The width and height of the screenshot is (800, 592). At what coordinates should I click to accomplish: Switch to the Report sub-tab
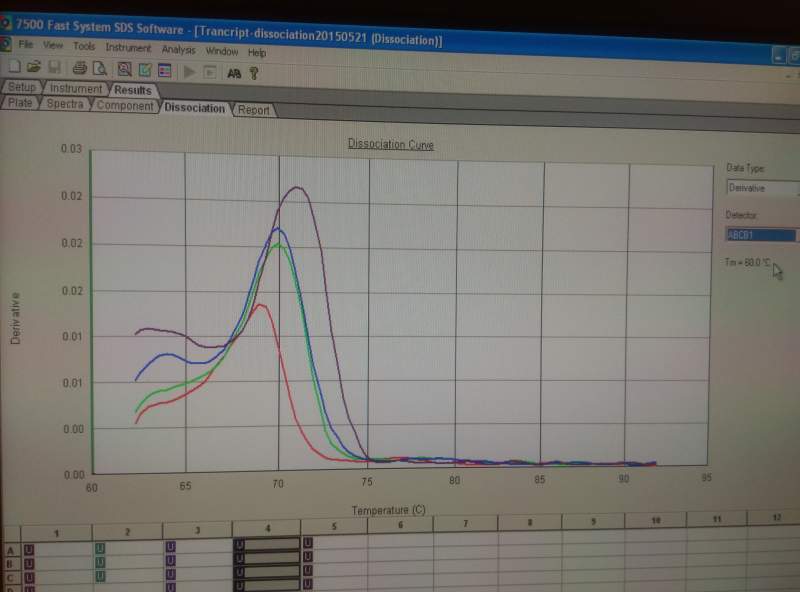click(254, 110)
